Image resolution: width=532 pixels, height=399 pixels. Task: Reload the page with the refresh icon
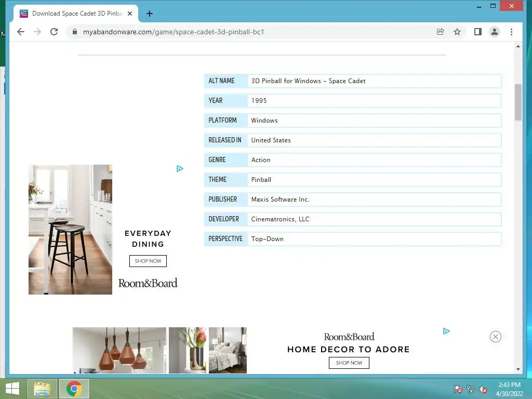54,32
